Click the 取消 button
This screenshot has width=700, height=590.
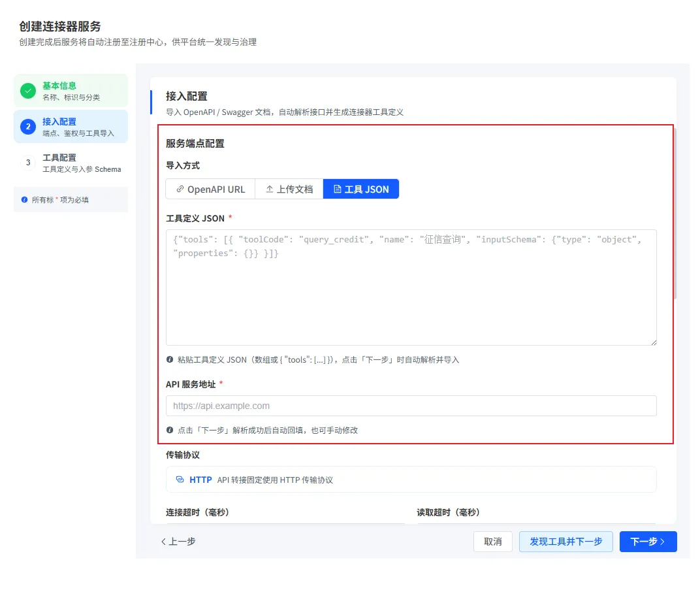tap(493, 542)
